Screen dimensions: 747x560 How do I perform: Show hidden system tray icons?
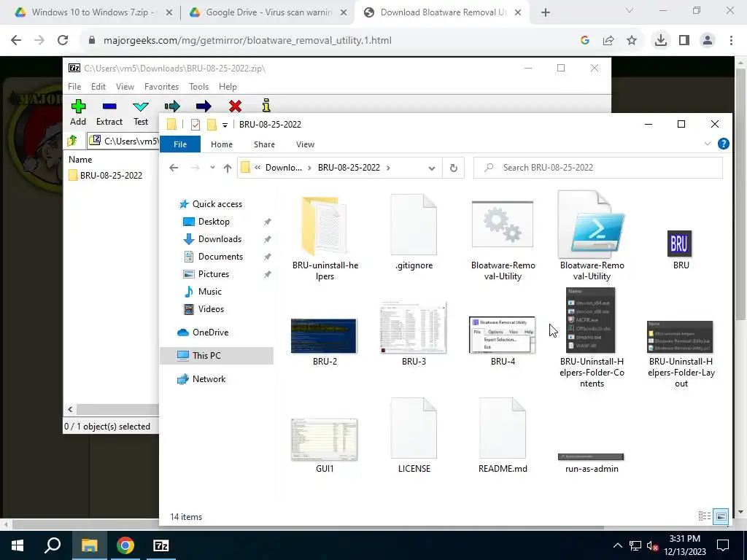pyautogui.click(x=617, y=545)
